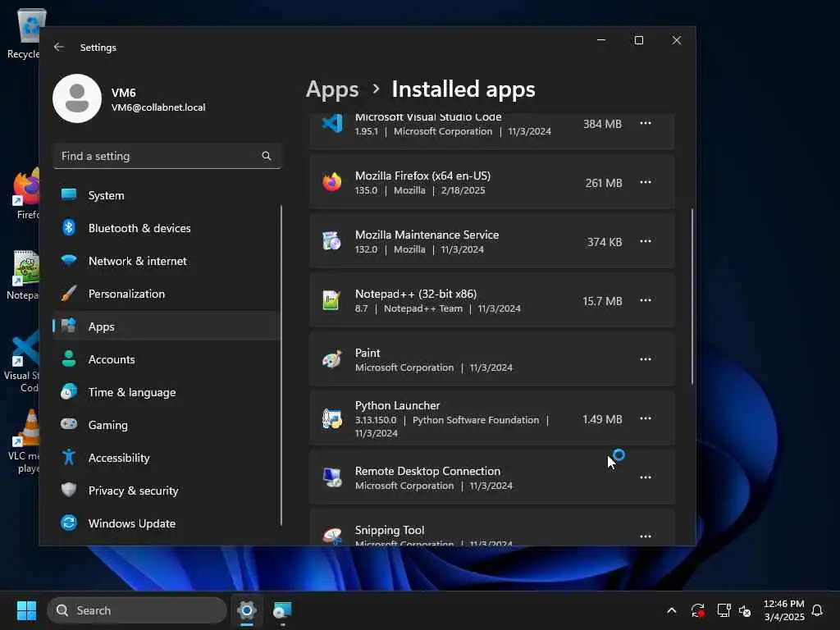This screenshot has width=840, height=630.
Task: Go to Gaming settings
Action: [x=167, y=425]
